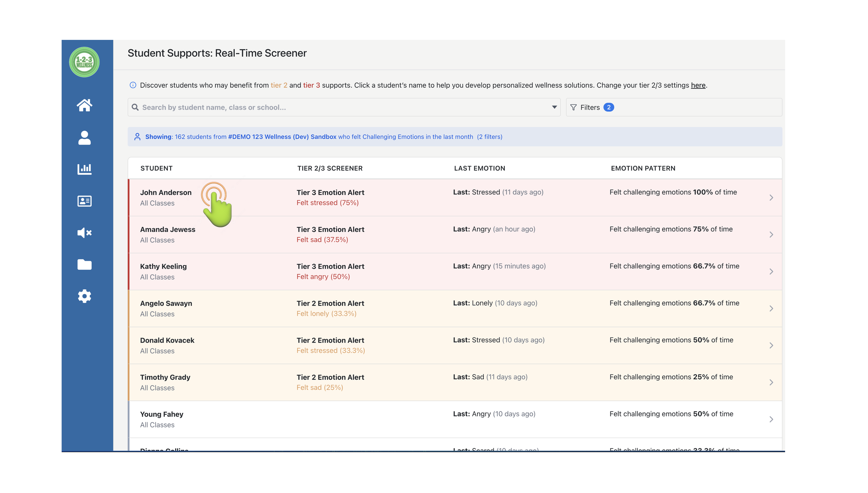Open the user profile sidebar icon

point(84,138)
